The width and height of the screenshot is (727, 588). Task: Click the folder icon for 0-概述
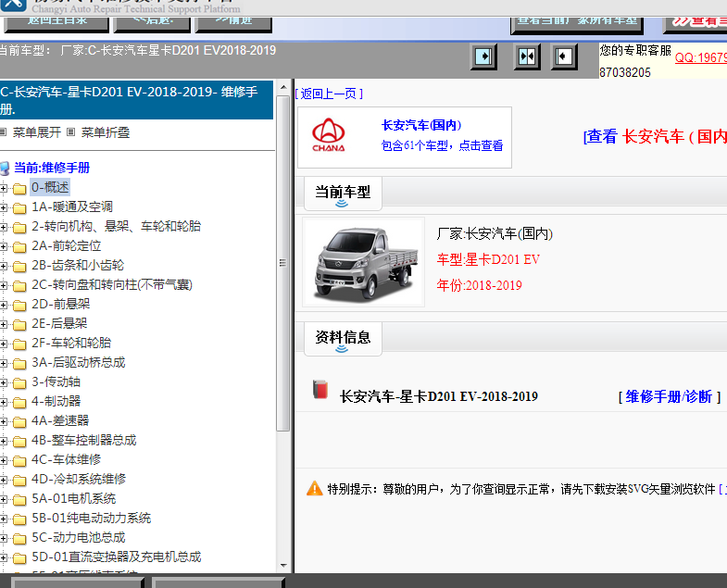click(x=19, y=188)
